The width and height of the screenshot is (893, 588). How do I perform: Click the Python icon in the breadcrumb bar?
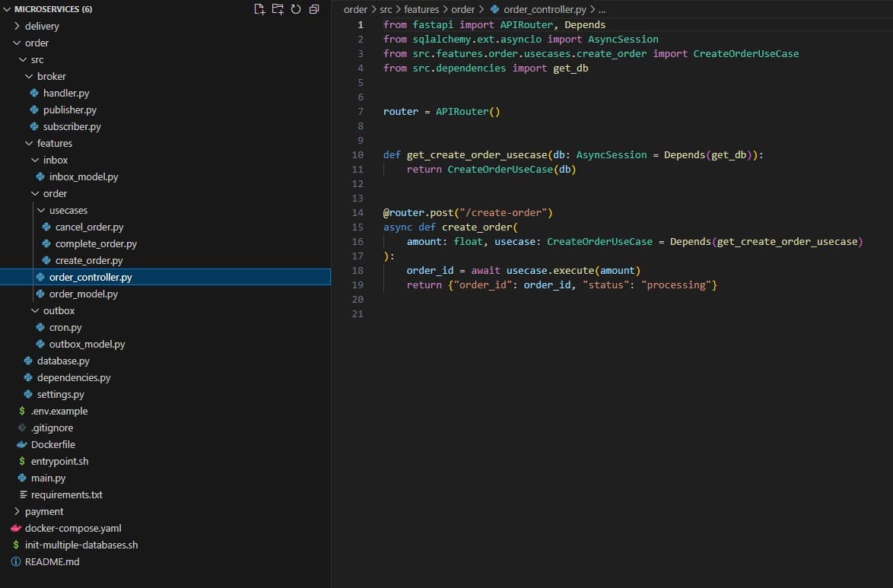[x=495, y=9]
